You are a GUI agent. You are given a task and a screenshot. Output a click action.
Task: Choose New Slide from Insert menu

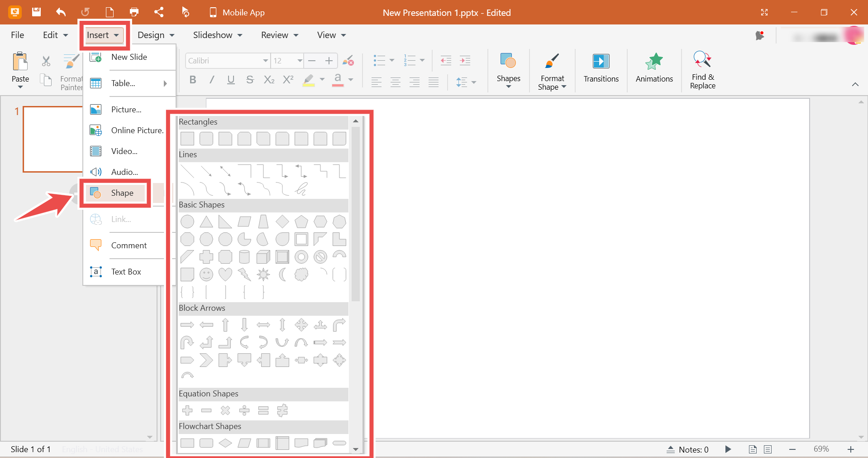(x=129, y=57)
